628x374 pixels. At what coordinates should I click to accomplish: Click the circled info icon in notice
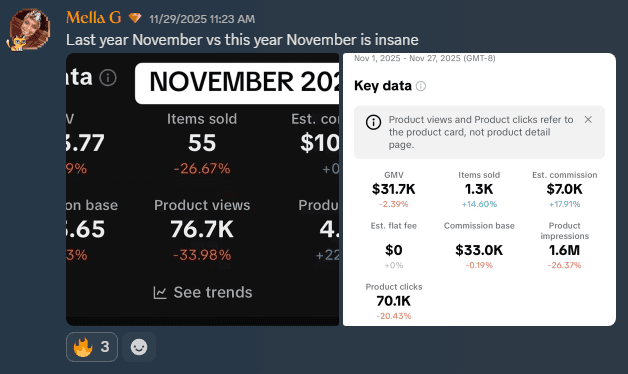373,122
